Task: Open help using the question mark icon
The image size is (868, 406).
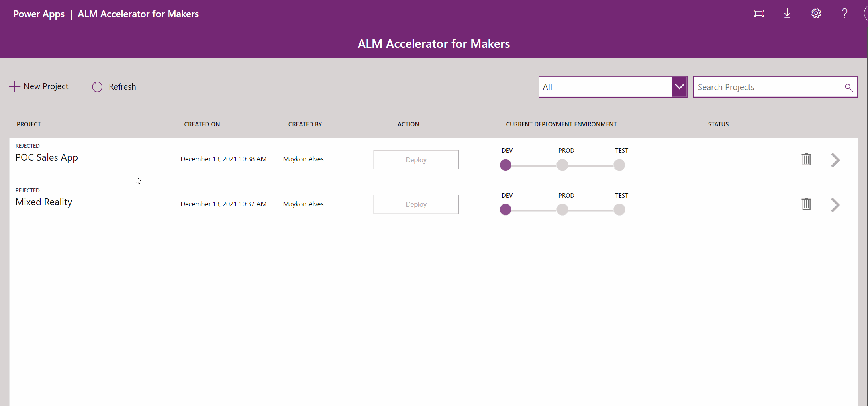Action: tap(844, 13)
